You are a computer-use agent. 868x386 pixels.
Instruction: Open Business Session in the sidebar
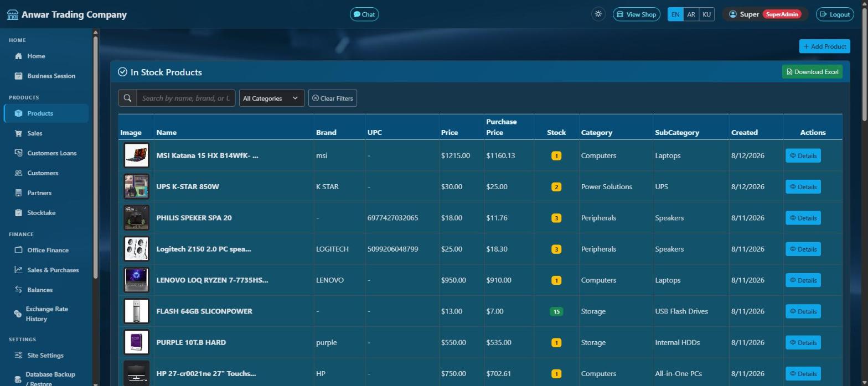click(46, 76)
